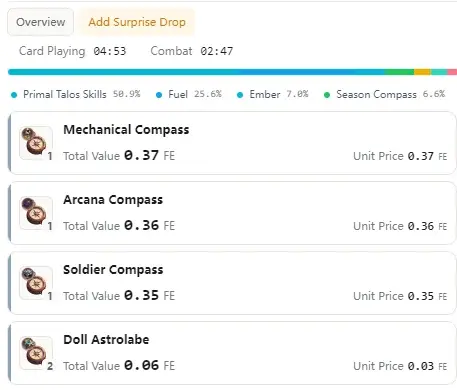Click the Mechanical Compass item icon

(36, 143)
